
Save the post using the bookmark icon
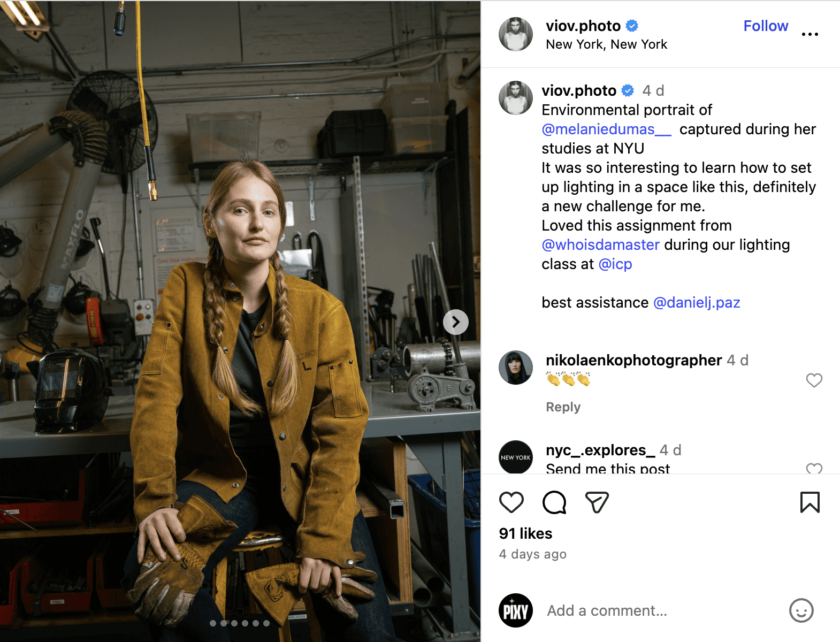click(x=811, y=502)
